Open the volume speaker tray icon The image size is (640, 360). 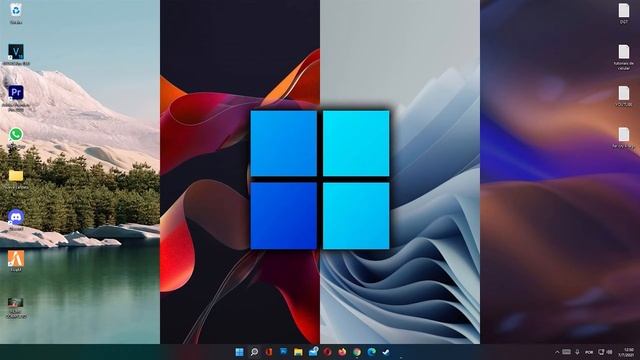click(x=609, y=352)
